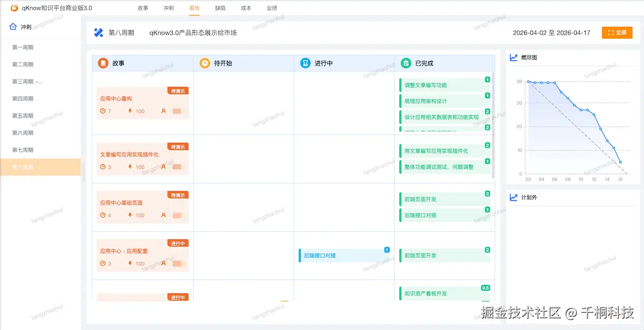Click the 故事 column header icon
The width and height of the screenshot is (644, 330).
point(102,63)
